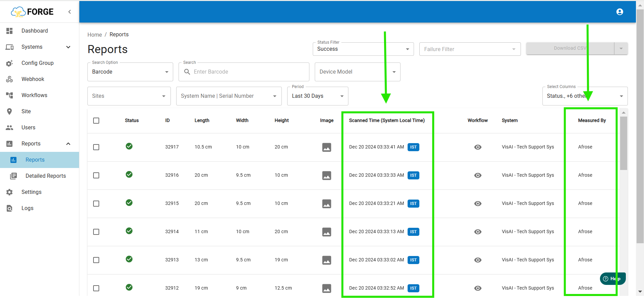644x298 pixels.
Task: Check the row checkbox for ID 32917
Action: 96,147
